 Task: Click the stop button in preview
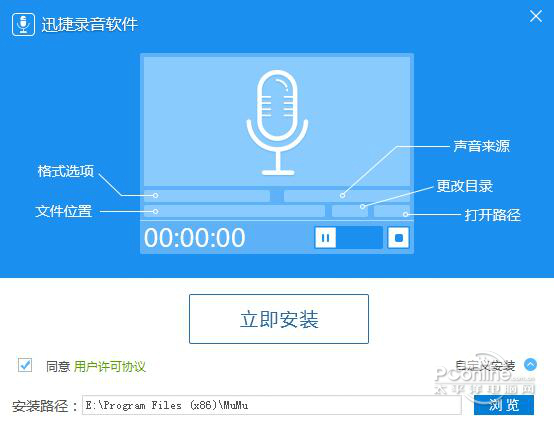399,238
